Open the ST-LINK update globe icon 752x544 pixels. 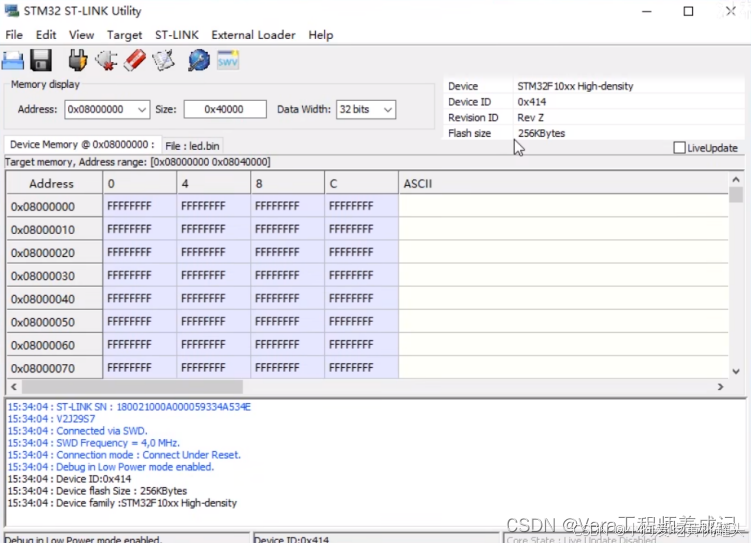(x=199, y=61)
